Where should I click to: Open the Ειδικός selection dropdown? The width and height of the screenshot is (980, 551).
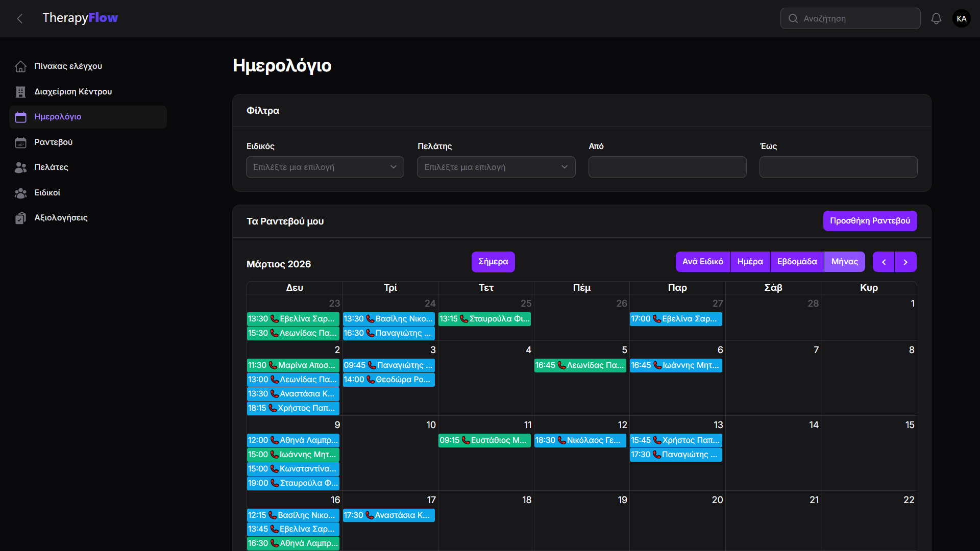tap(325, 167)
